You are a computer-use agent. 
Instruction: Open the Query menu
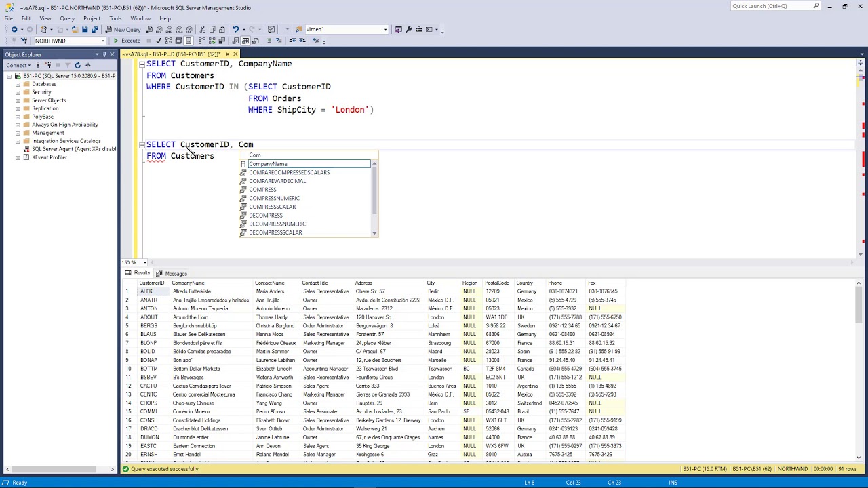tap(67, 18)
